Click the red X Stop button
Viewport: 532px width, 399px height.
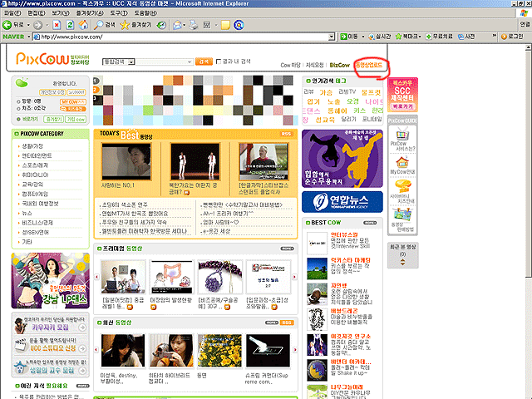coord(57,25)
